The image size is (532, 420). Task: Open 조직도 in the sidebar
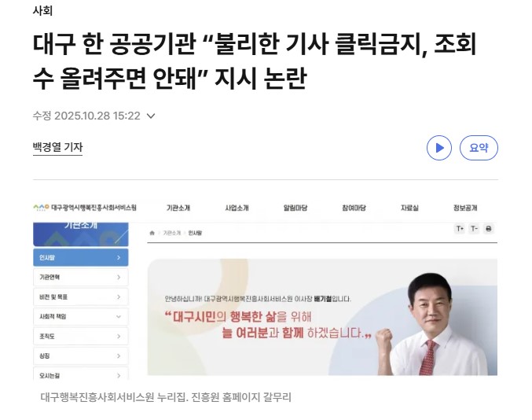coord(79,336)
